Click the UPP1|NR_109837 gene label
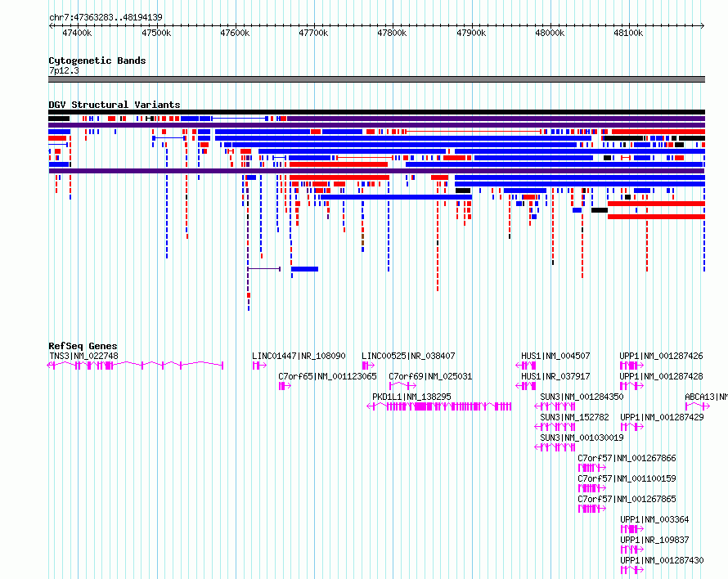 point(654,540)
